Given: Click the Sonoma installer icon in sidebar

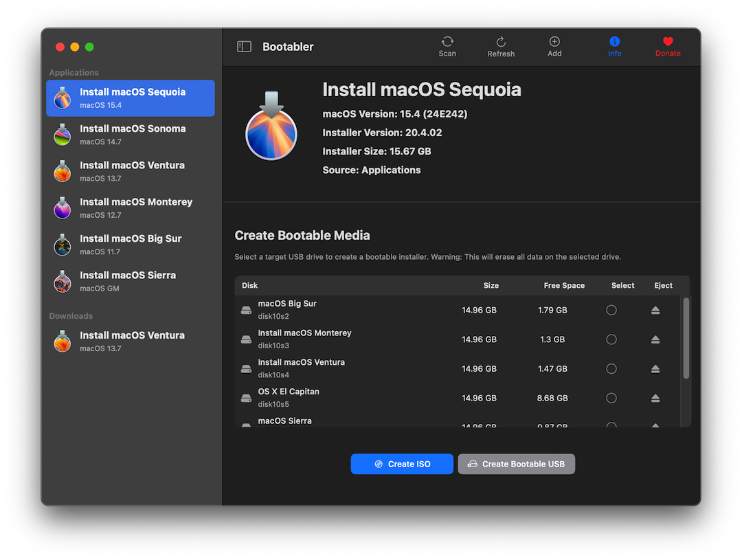Looking at the screenshot, I should point(63,135).
